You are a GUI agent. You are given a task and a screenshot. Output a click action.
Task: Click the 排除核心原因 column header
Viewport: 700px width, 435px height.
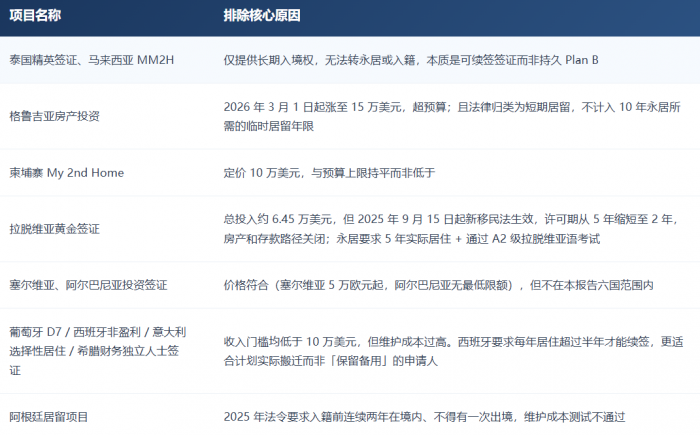click(262, 16)
